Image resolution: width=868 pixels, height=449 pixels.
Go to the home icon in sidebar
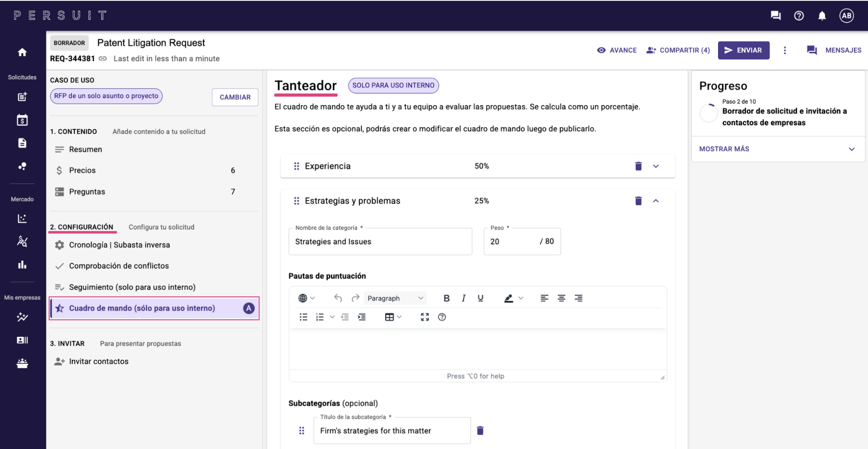(x=22, y=52)
